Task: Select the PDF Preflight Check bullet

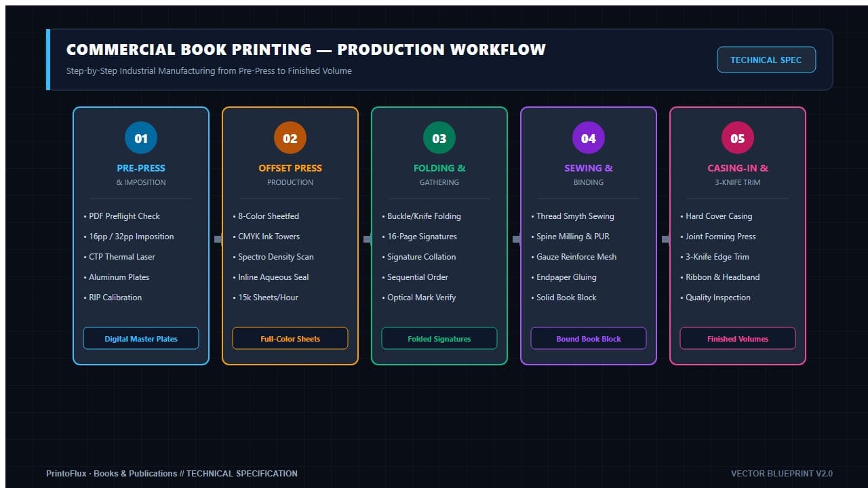Action: (122, 216)
